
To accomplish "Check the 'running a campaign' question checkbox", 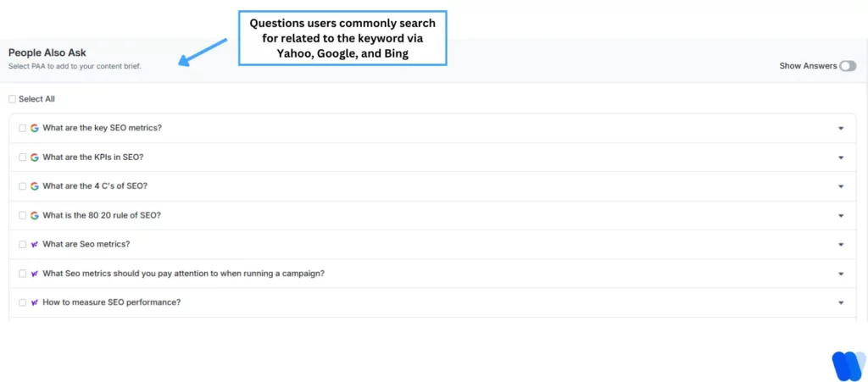I will tap(23, 274).
